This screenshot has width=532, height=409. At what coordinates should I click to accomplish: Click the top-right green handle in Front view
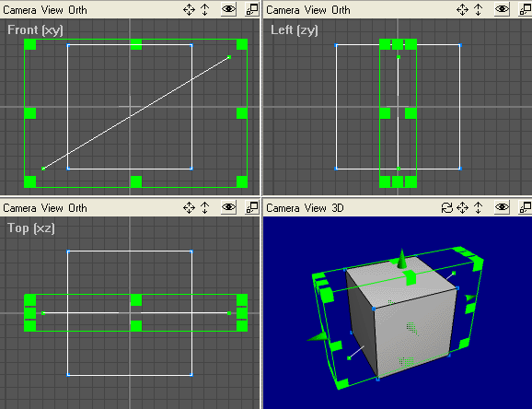(242, 44)
